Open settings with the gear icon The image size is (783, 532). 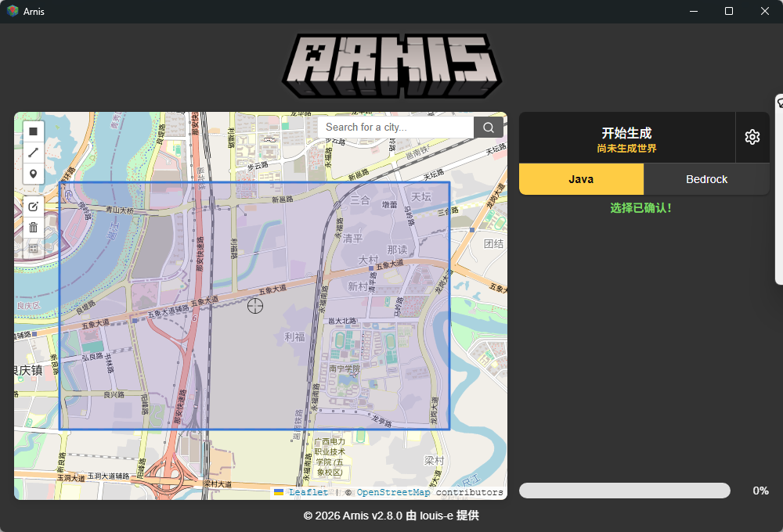[x=752, y=137]
